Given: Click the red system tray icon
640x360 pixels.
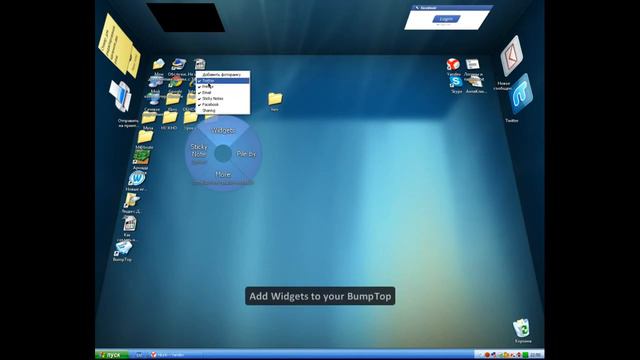Looking at the screenshot, I should click(487, 355).
